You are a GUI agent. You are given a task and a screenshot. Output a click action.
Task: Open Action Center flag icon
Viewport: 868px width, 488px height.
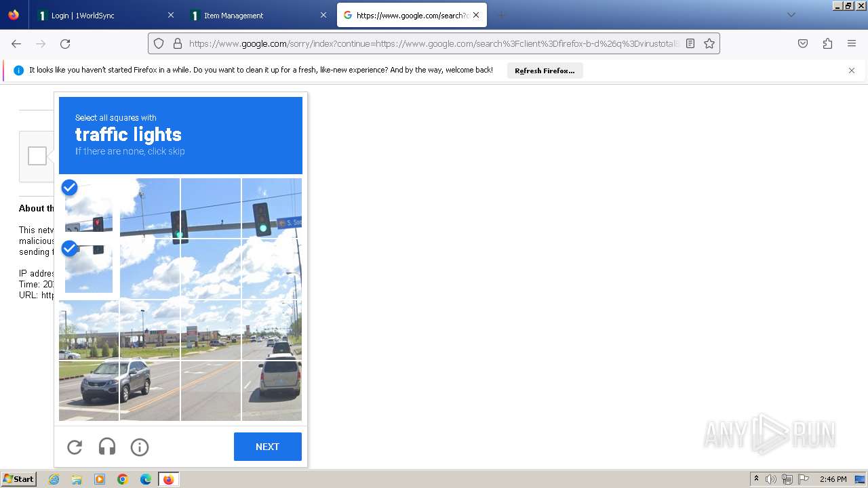click(x=804, y=479)
